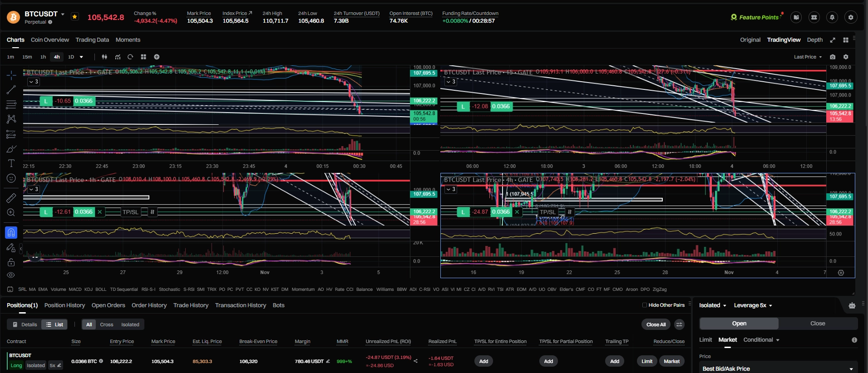Screen dimensions: 868x373
Task: Share the position's unrealized PnL
Action: click(x=415, y=361)
